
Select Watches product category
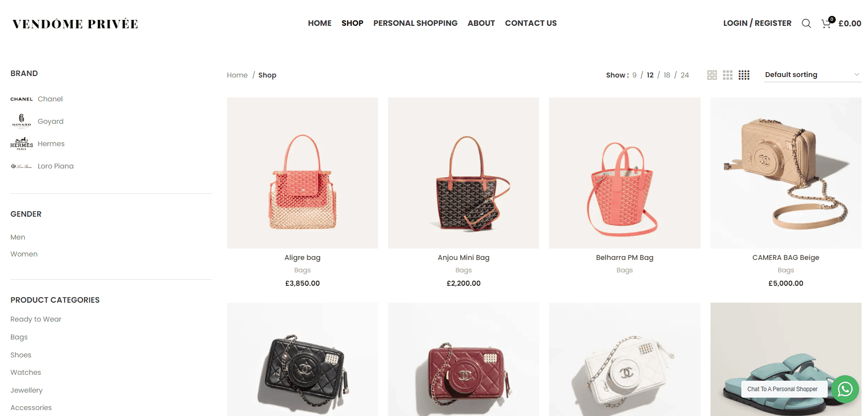tap(26, 372)
